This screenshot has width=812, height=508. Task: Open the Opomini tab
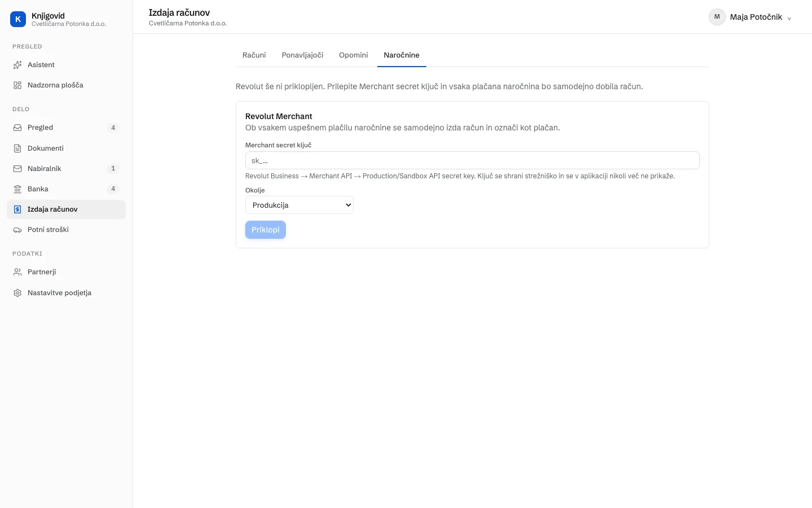(x=354, y=55)
